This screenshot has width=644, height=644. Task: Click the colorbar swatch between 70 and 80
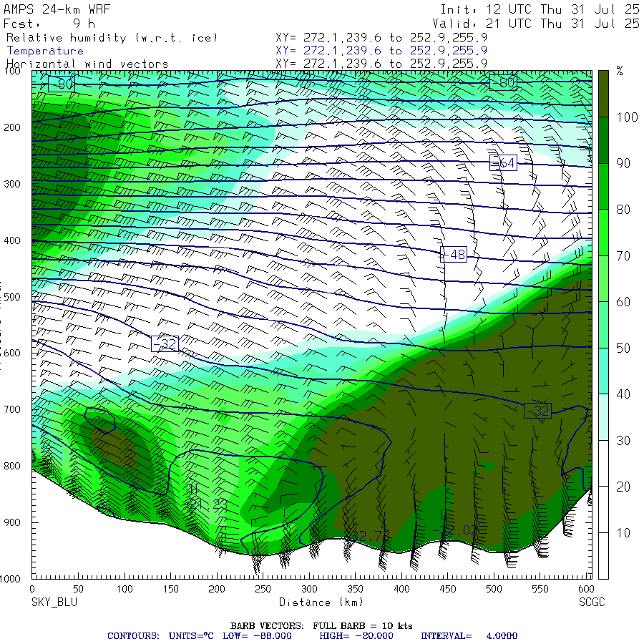tap(603, 233)
